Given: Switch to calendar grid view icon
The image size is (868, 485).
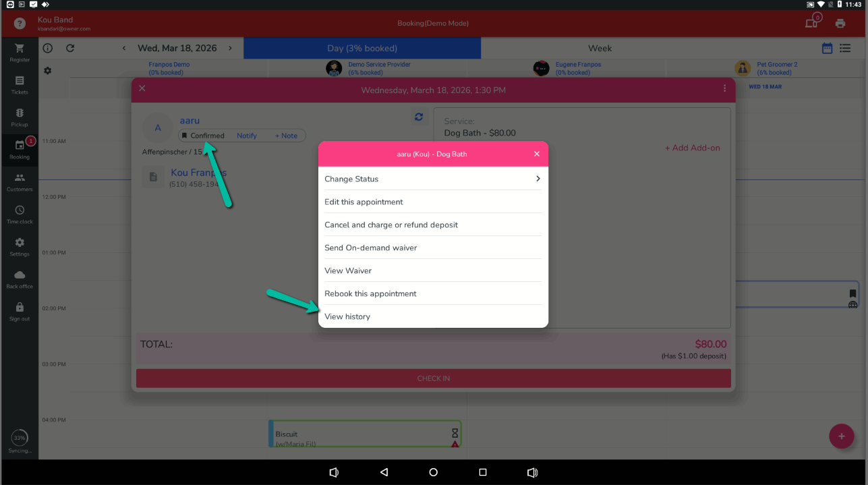Looking at the screenshot, I should (827, 48).
